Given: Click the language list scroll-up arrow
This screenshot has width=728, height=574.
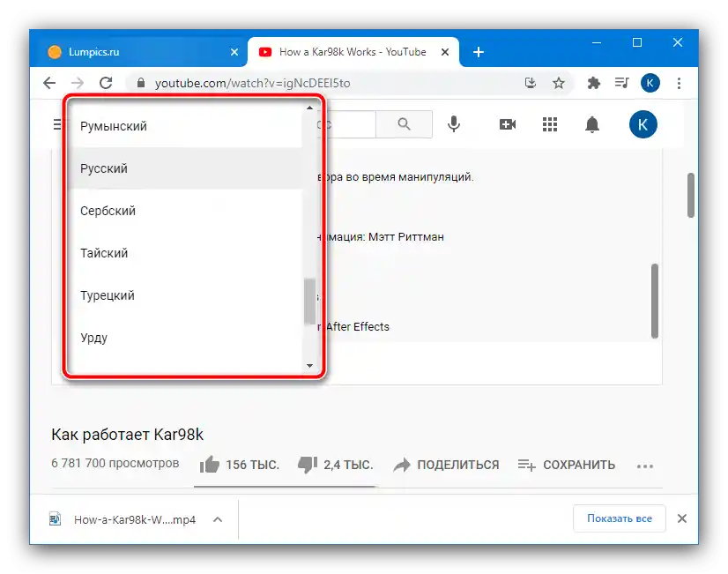Looking at the screenshot, I should (x=309, y=108).
